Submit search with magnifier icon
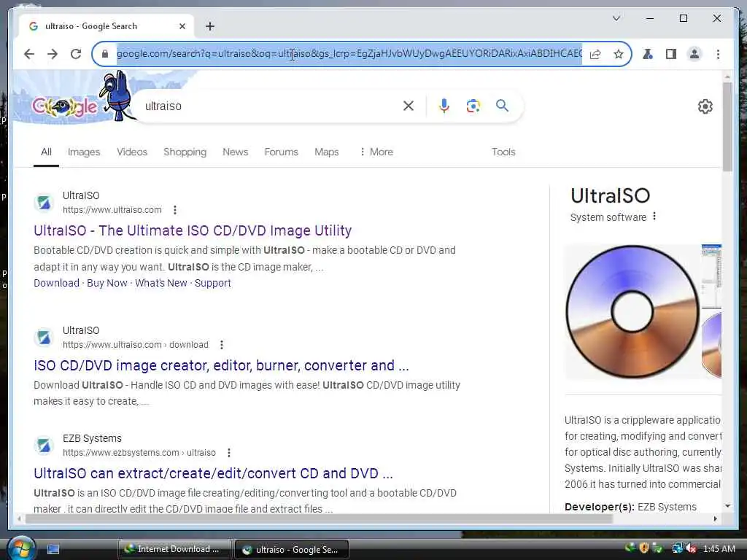Viewport: 747px width, 560px height. tap(502, 106)
